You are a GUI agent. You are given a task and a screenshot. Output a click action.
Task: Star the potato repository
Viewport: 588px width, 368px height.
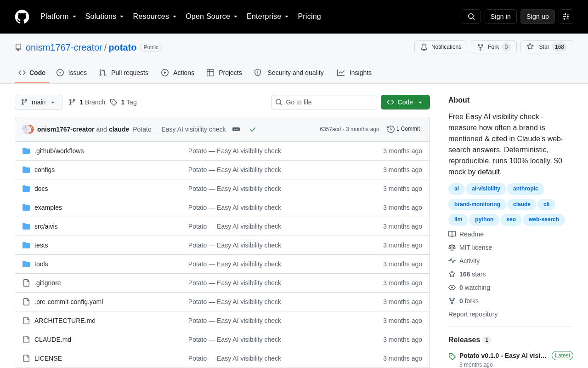[547, 47]
